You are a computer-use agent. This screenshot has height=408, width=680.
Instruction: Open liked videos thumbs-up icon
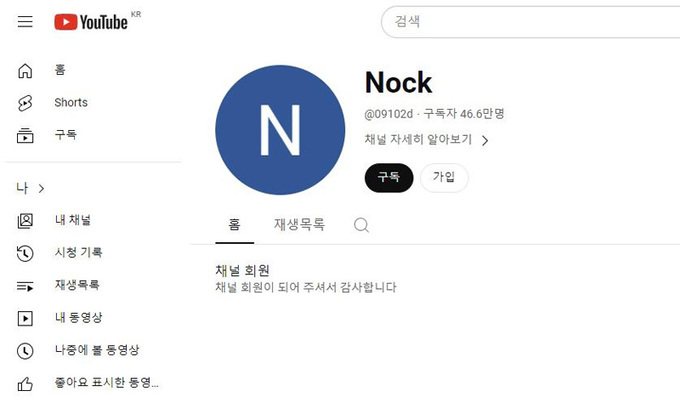[25, 384]
